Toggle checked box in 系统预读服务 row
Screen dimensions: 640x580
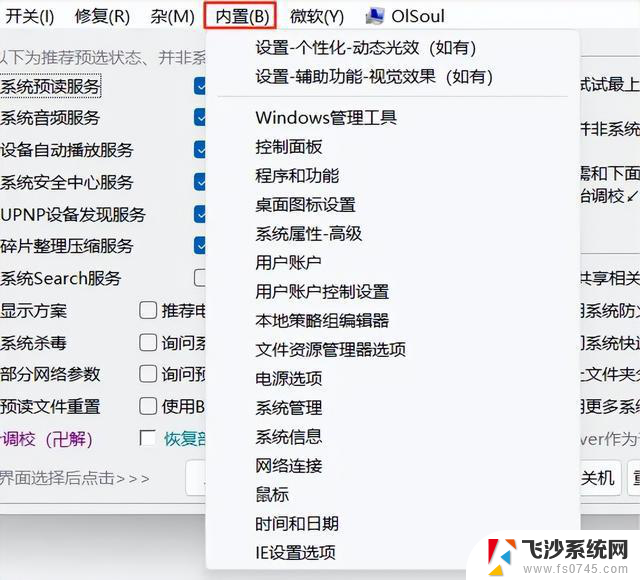coord(200,86)
